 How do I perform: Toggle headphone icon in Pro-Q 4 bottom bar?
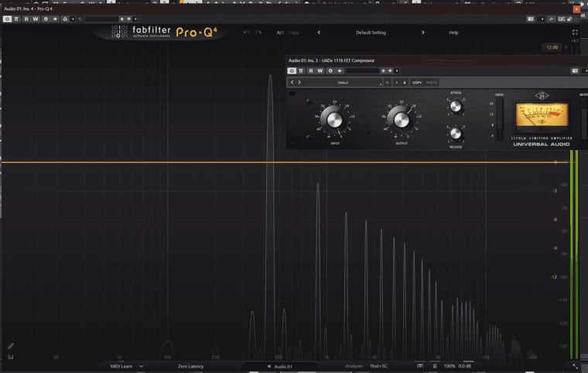pyautogui.click(x=420, y=366)
